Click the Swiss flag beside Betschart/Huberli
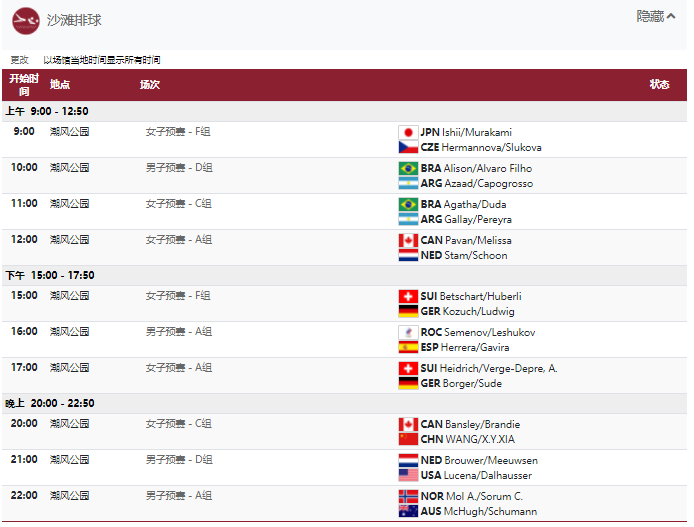 (408, 296)
